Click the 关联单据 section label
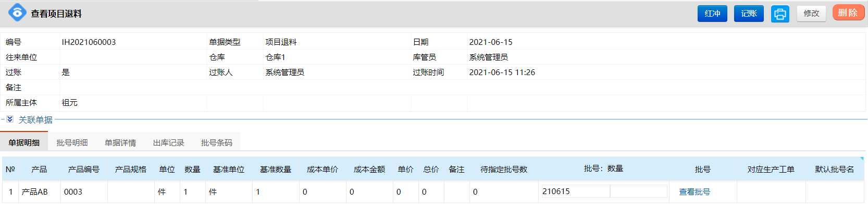868x204 pixels. [35, 120]
